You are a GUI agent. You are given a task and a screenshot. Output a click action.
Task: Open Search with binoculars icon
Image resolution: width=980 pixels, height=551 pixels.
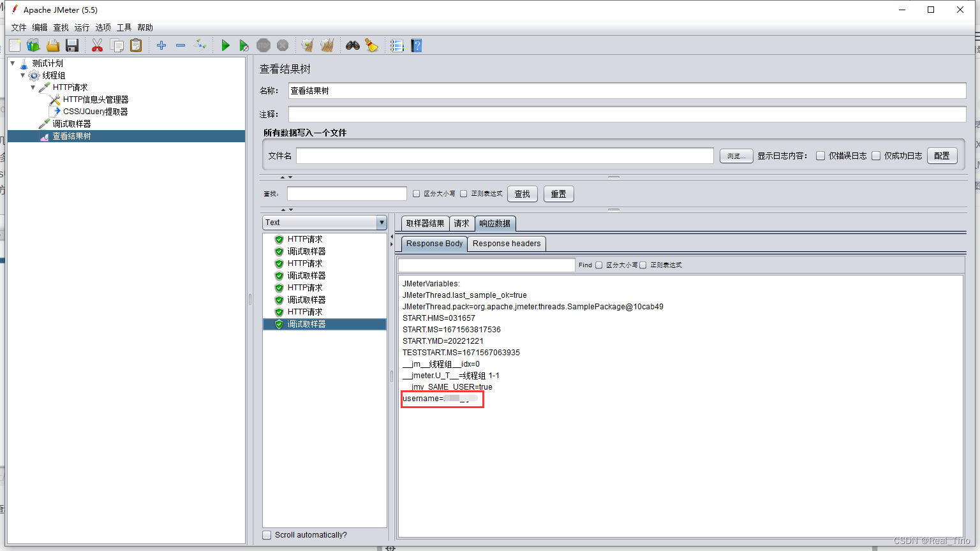coord(353,45)
